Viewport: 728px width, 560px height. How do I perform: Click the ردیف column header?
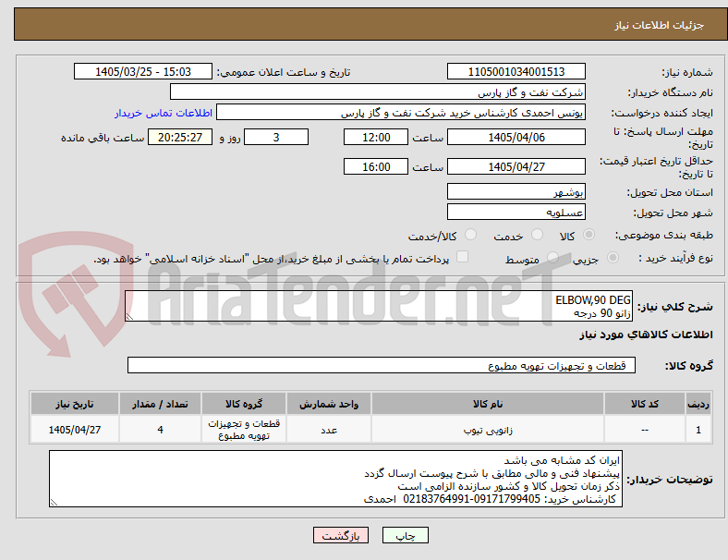(698, 404)
